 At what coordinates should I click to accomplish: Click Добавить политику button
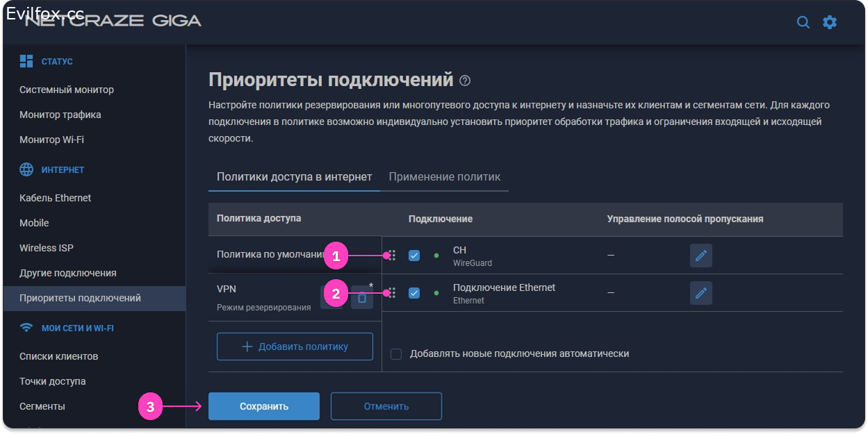pyautogui.click(x=295, y=347)
